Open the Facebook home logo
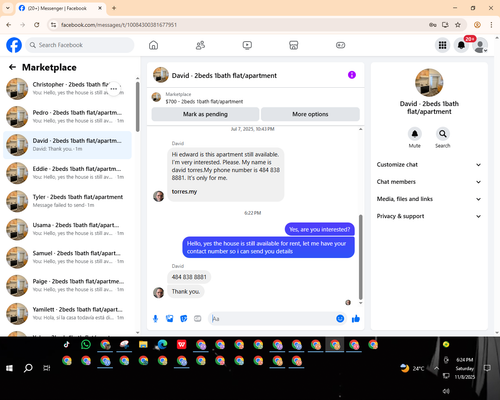This screenshot has height=400, width=500. tap(14, 45)
